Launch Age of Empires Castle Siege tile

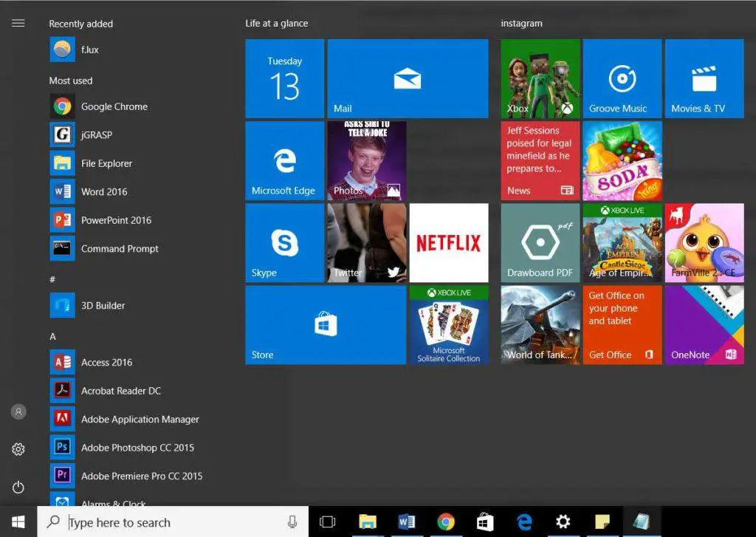pyautogui.click(x=622, y=243)
